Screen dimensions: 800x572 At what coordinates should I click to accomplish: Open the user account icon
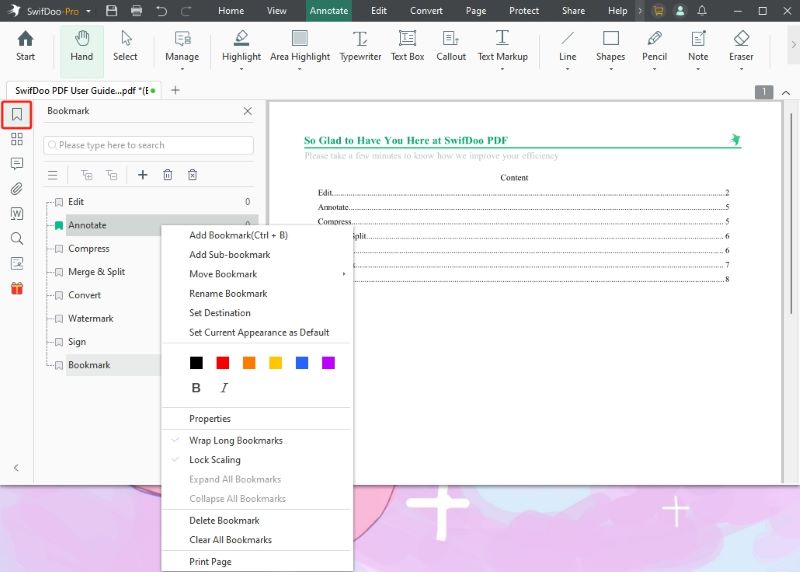(x=680, y=11)
